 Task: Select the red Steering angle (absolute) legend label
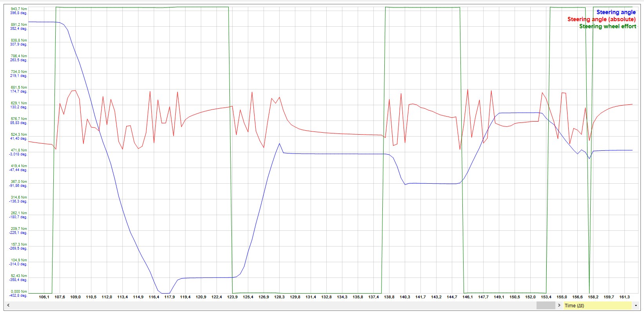tap(601, 19)
